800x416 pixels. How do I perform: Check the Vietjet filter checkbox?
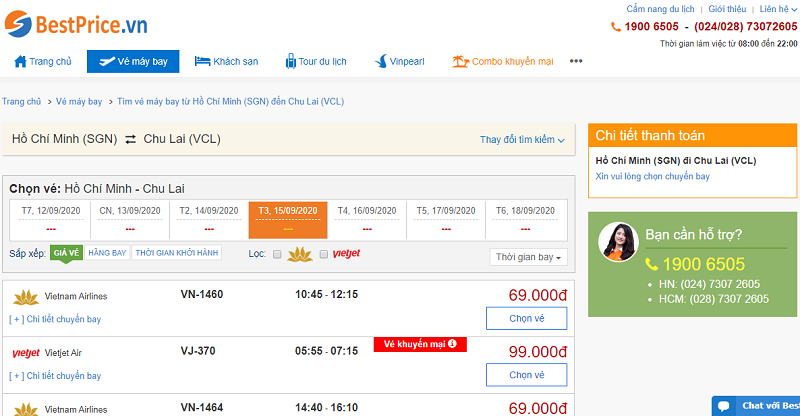(x=323, y=254)
